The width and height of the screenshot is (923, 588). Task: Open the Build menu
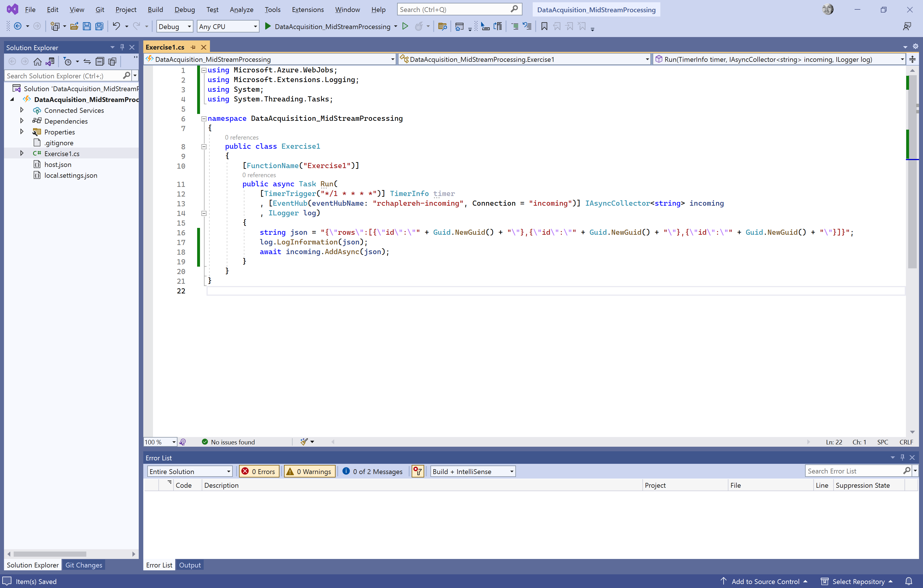tap(155, 10)
